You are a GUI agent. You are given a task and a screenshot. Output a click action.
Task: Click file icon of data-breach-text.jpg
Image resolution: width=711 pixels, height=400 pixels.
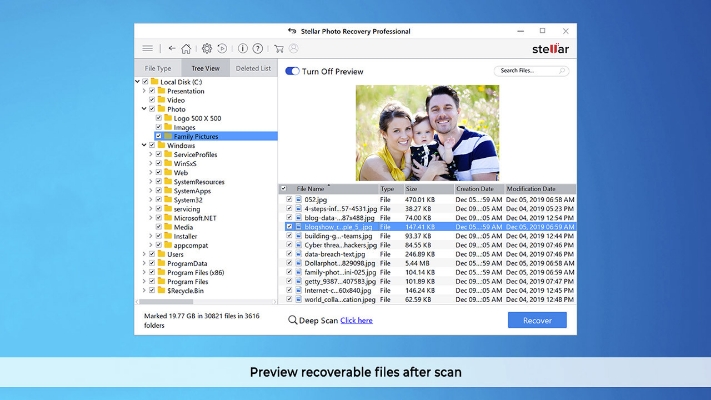(x=299, y=254)
